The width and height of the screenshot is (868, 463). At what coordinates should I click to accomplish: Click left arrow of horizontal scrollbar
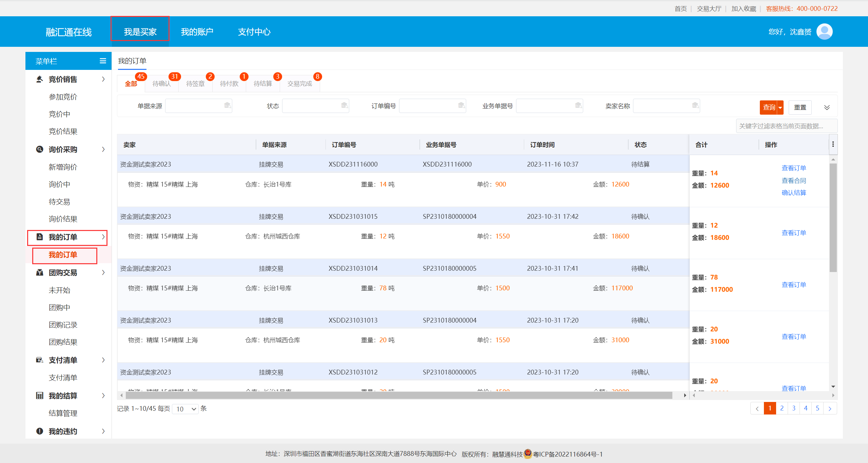(122, 395)
